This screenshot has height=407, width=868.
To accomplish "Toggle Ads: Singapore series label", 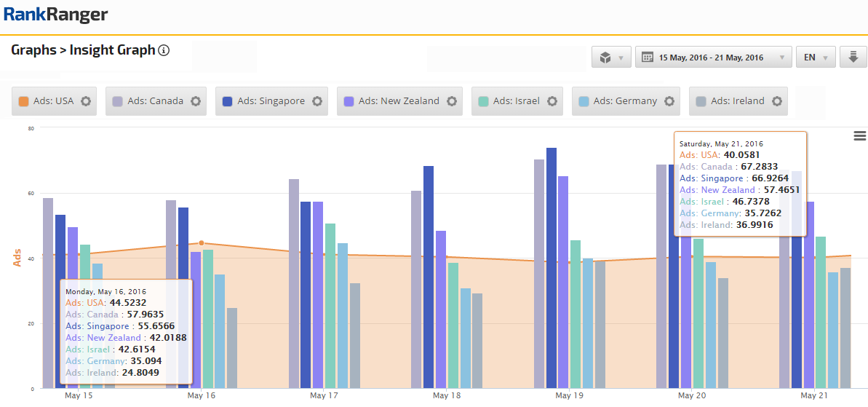I will pos(271,101).
